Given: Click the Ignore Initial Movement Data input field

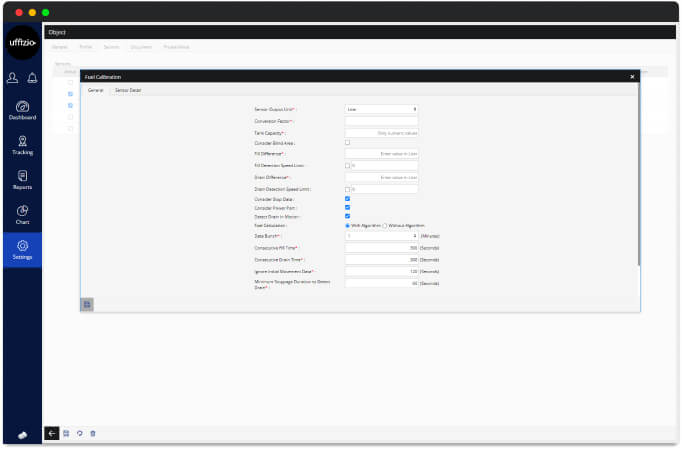Looking at the screenshot, I should pos(381,271).
